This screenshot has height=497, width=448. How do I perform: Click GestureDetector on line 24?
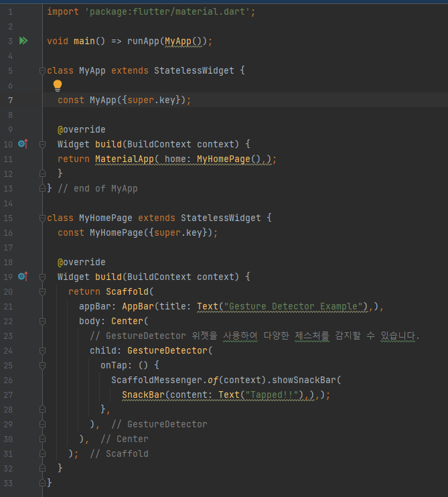(x=167, y=350)
